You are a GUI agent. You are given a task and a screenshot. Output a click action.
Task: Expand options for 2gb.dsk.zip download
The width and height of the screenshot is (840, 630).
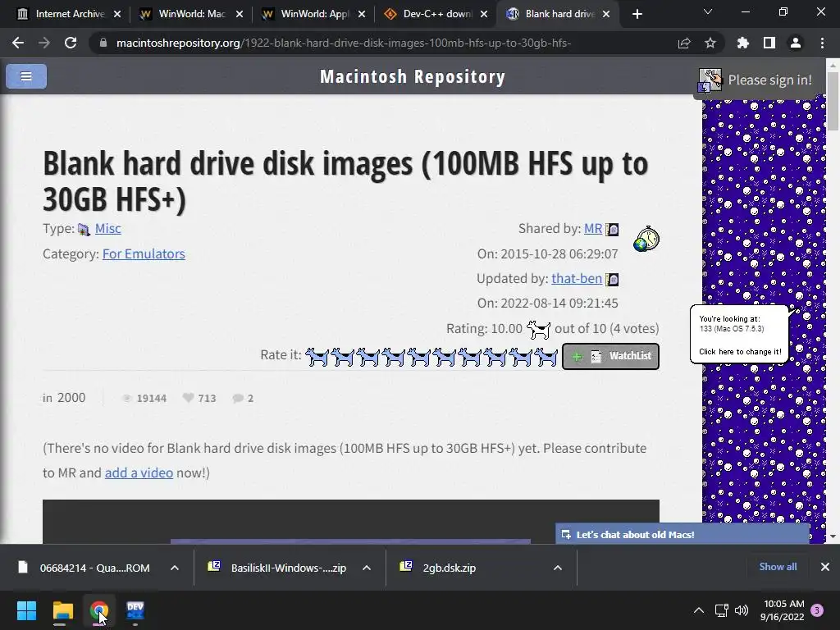[558, 568]
